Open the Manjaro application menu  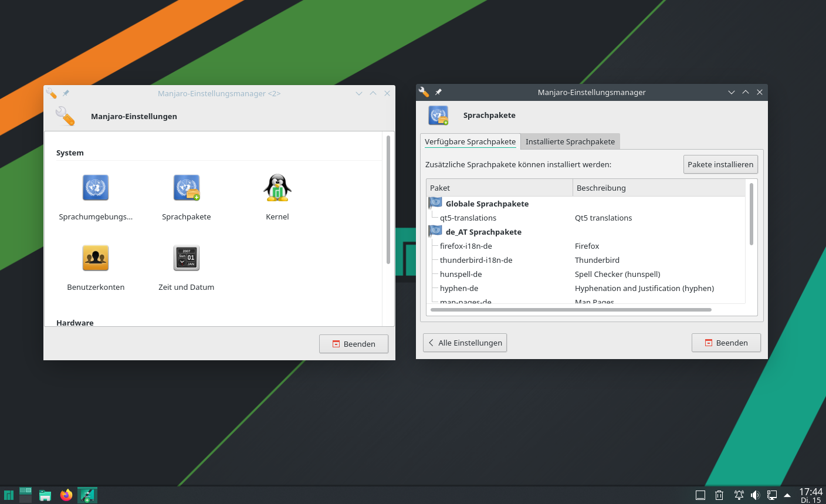coord(9,495)
